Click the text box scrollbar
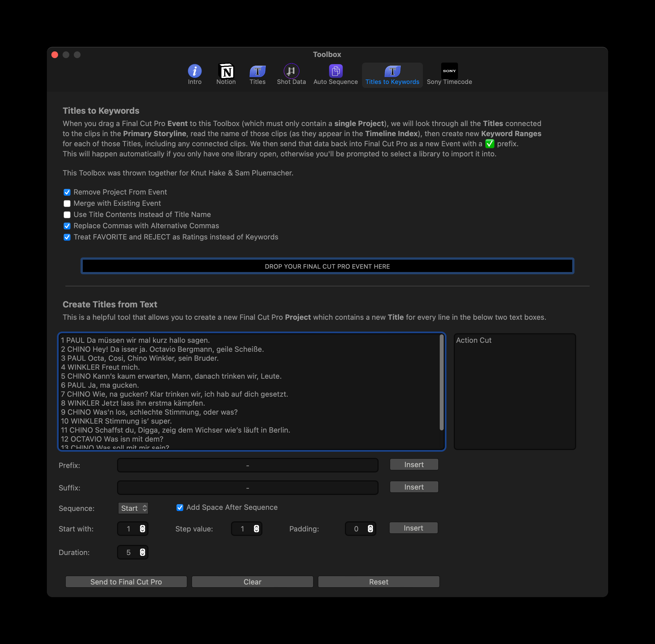655x644 pixels. click(441, 382)
